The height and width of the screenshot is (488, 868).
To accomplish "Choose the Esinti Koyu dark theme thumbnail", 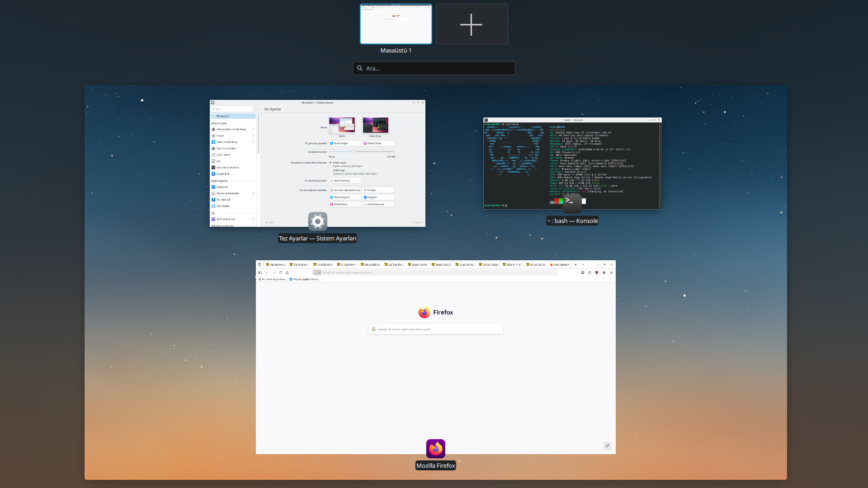I will coord(375,125).
